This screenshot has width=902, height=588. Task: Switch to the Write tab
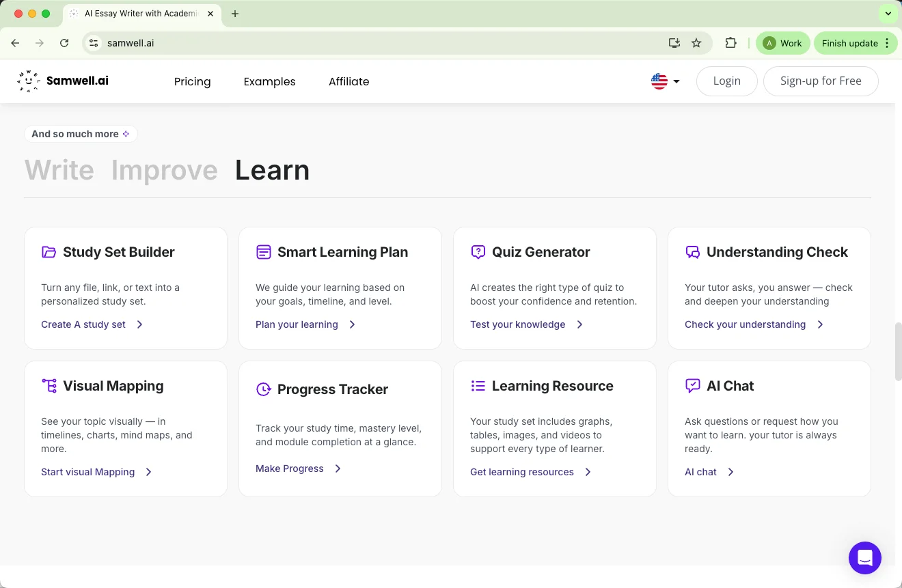click(x=59, y=170)
